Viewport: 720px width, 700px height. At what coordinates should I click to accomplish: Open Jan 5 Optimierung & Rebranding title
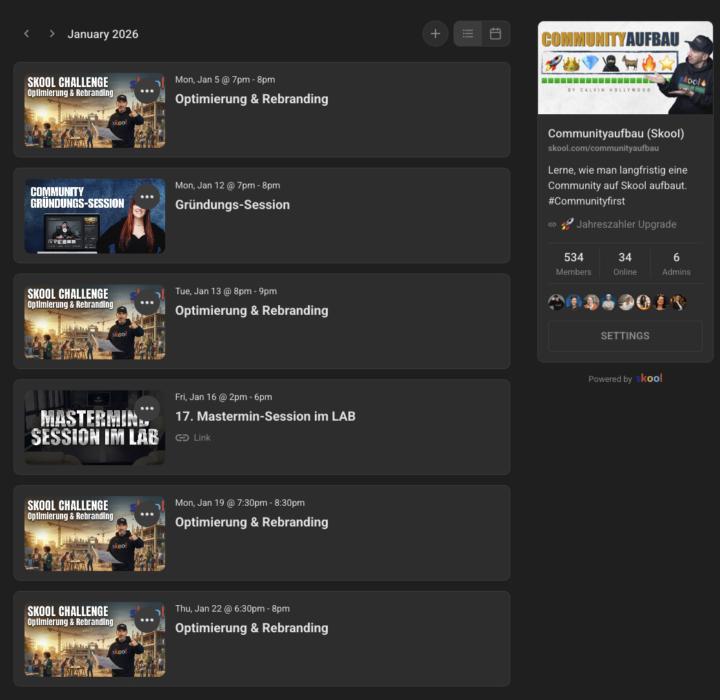[x=252, y=99]
